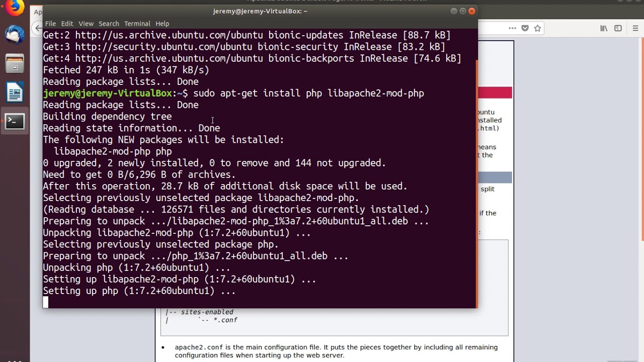Screen dimensions: 644x362
Task: Open Firefox from the Ubuntu dock
Action: (x=15, y=7)
